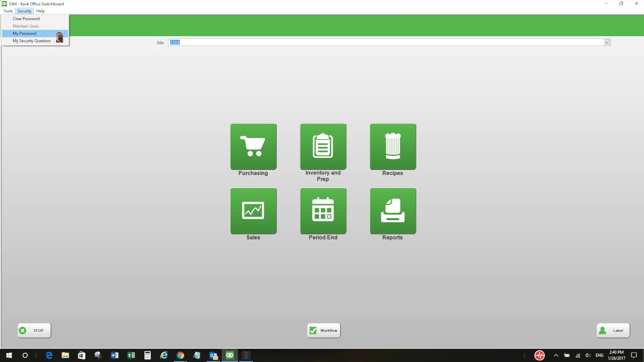Click the STOP button

(34, 330)
